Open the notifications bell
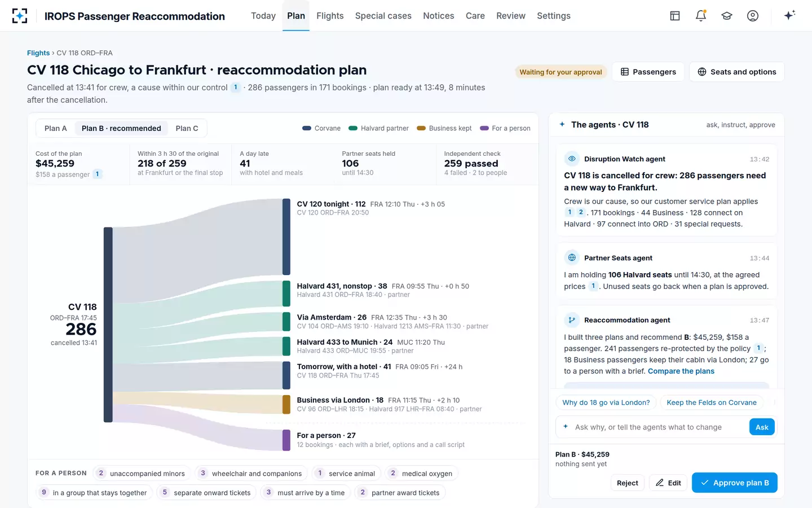The width and height of the screenshot is (812, 508). [x=701, y=16]
